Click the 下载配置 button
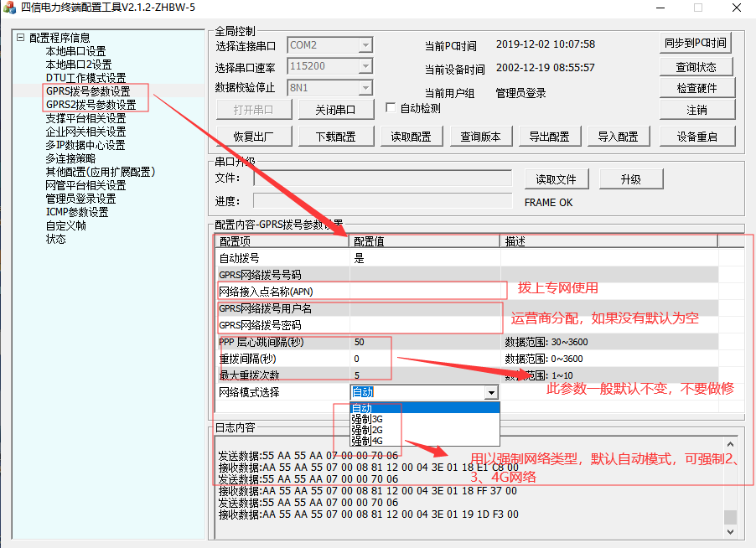 coord(336,137)
